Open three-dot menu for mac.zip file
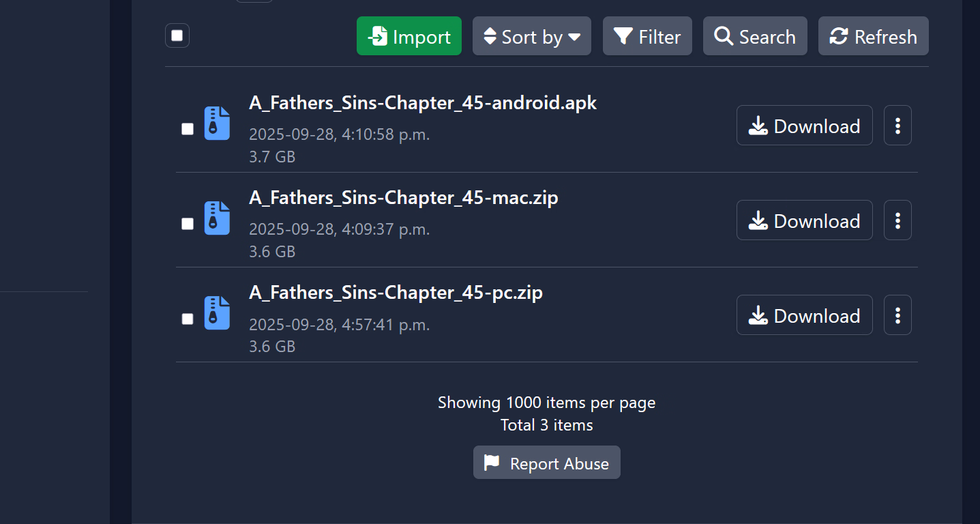This screenshot has height=524, width=980. coord(897,220)
